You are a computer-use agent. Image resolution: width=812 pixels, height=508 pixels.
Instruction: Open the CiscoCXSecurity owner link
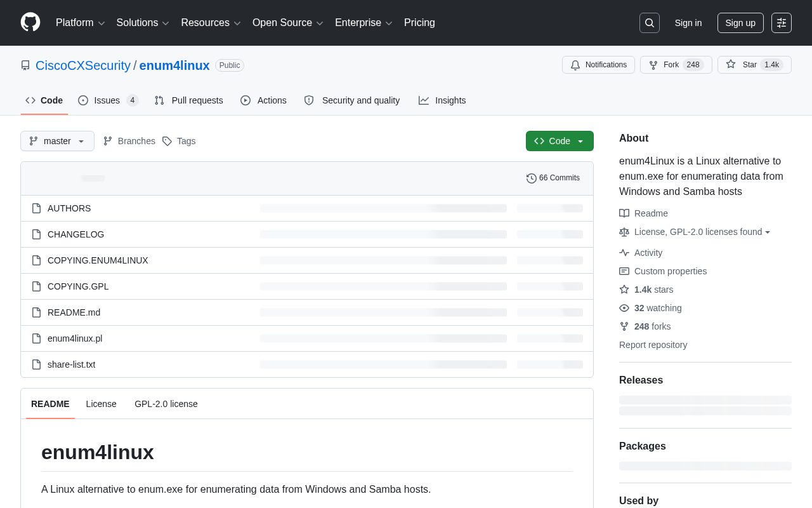click(x=83, y=65)
